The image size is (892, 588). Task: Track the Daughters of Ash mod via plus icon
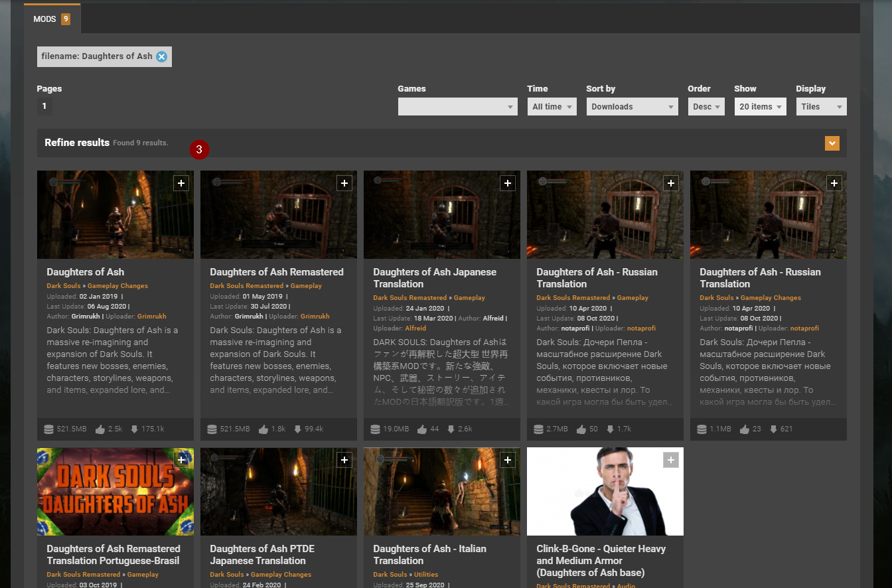click(x=181, y=183)
